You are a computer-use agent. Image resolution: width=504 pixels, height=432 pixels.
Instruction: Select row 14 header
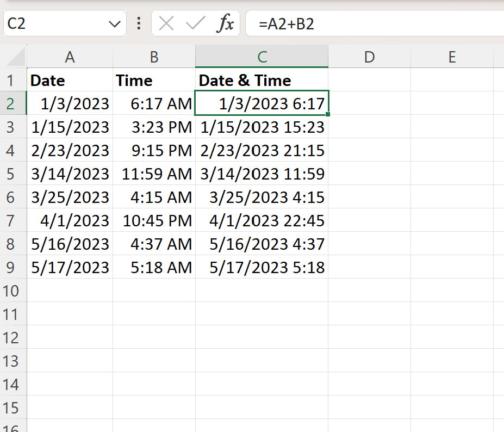(x=13, y=384)
